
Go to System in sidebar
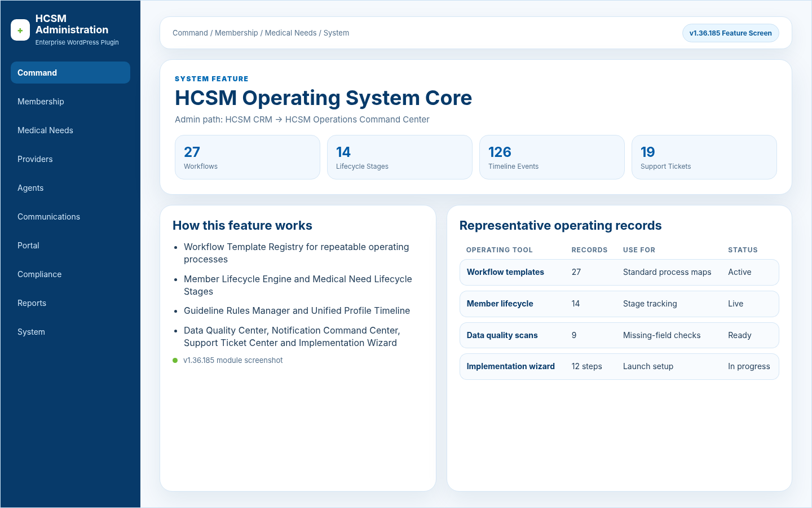pyautogui.click(x=70, y=332)
